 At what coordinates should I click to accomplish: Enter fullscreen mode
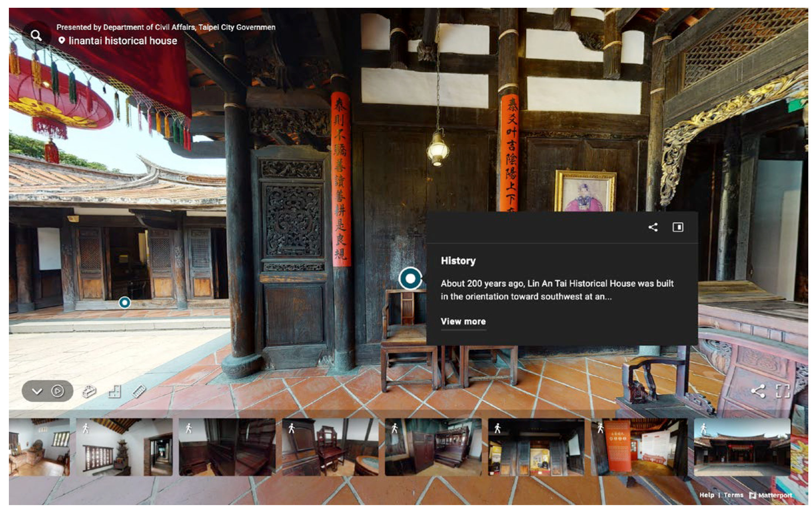point(782,391)
